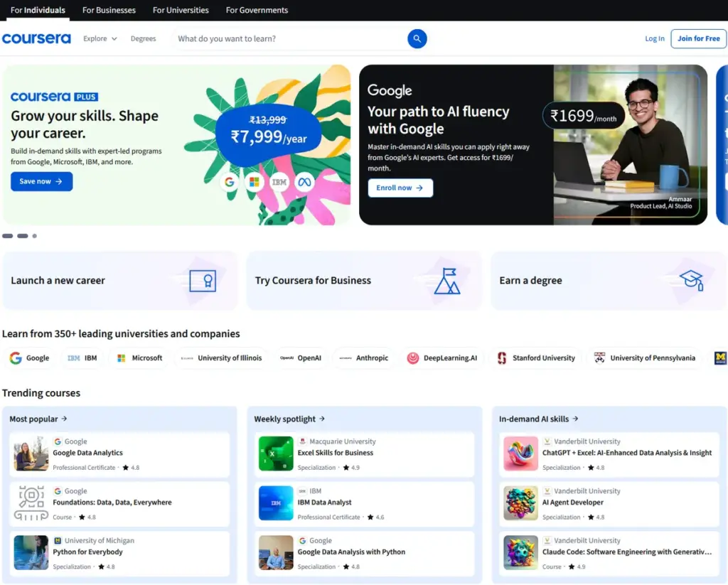Click the Stanford University partner logo
The width and height of the screenshot is (728, 585).
(x=536, y=358)
